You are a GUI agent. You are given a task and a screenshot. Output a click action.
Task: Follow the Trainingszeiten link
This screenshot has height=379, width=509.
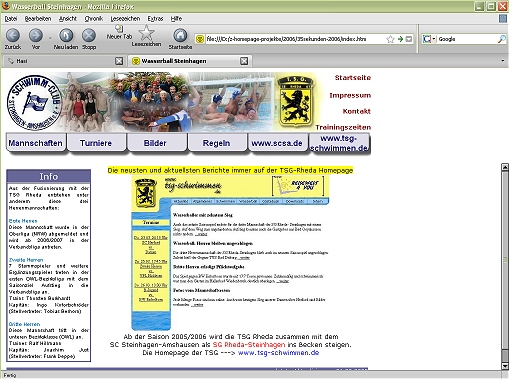[343, 127]
